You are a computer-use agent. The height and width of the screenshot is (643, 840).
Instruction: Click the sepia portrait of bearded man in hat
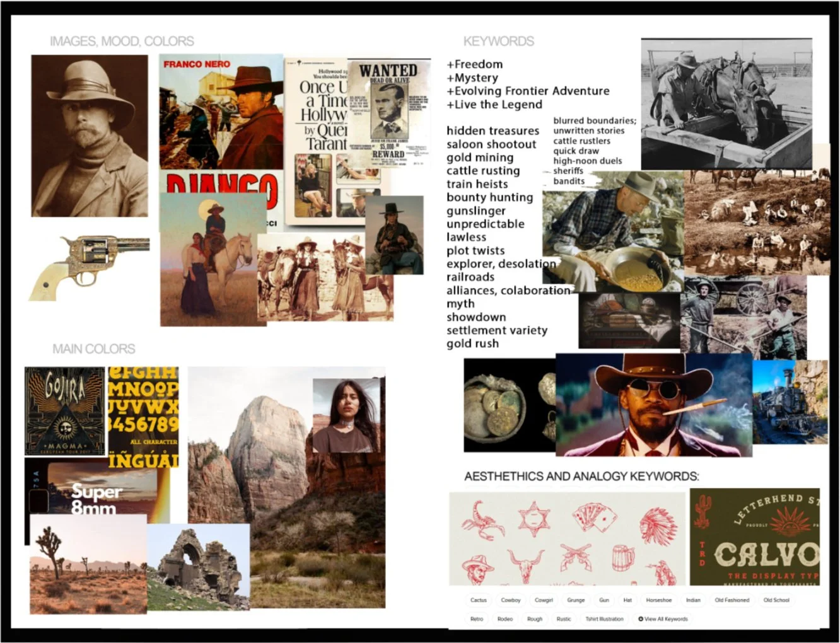pyautogui.click(x=90, y=136)
